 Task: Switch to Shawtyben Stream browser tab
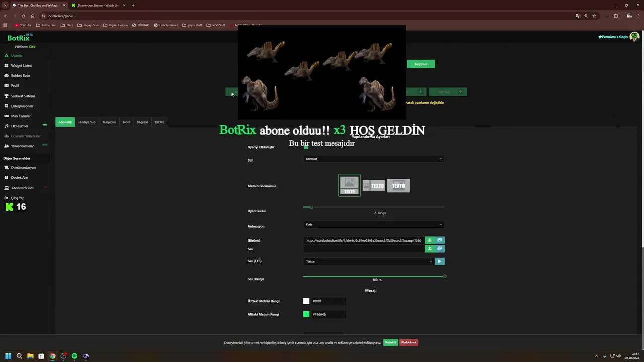click(x=99, y=5)
